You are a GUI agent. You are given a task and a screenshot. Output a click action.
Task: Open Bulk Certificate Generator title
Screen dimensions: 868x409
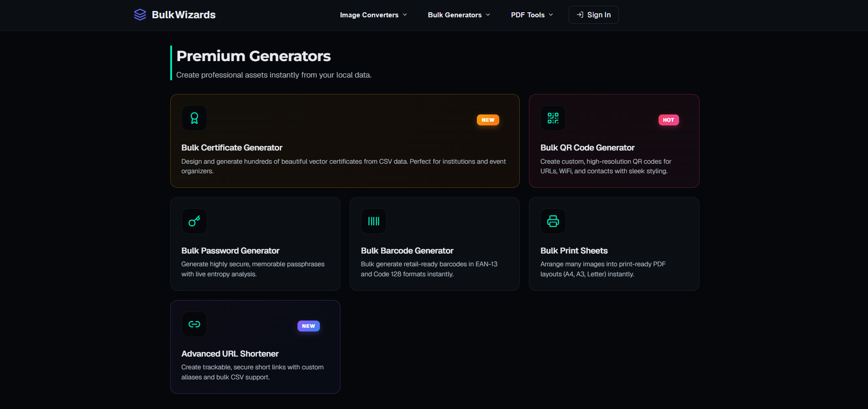point(232,148)
